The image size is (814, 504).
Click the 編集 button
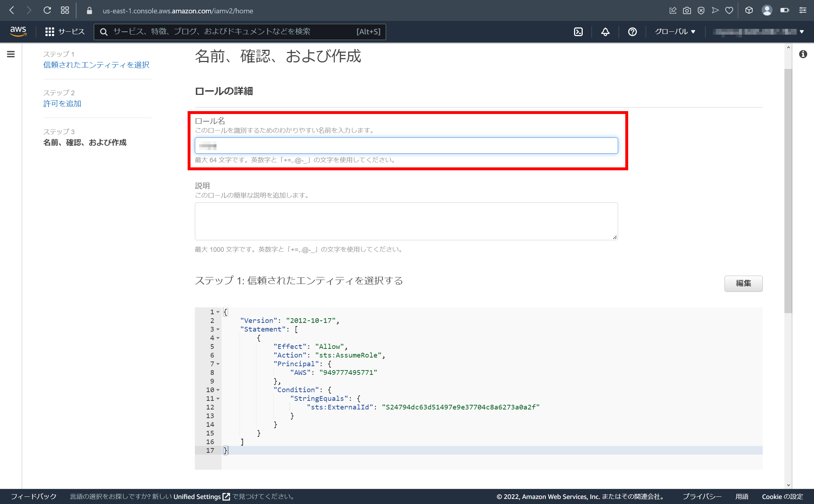743,284
